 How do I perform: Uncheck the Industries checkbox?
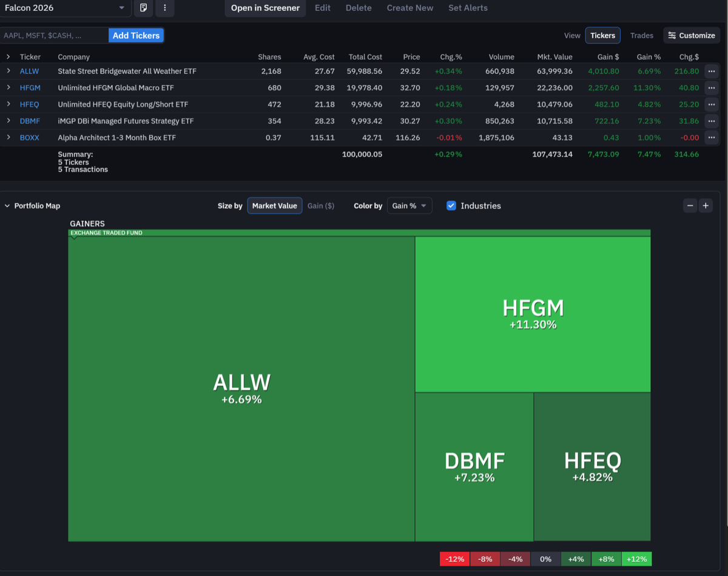point(451,206)
